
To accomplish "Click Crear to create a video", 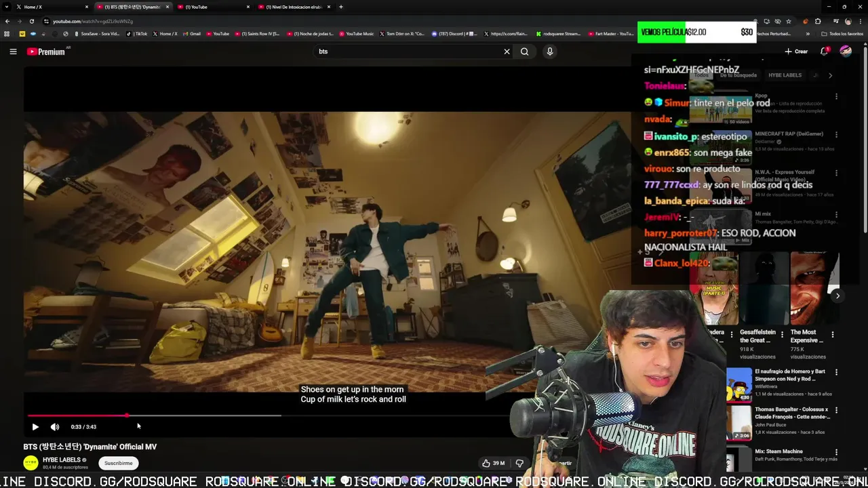I will coord(796,52).
